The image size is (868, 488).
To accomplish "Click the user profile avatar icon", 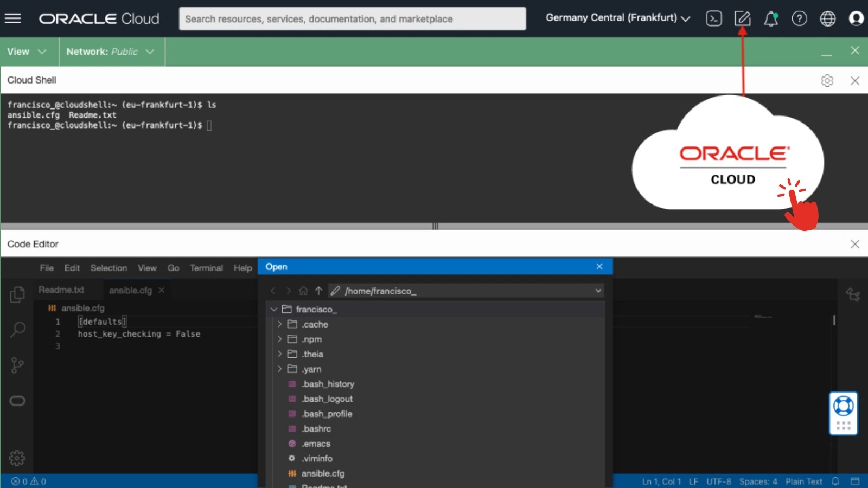I will pyautogui.click(x=856, y=18).
